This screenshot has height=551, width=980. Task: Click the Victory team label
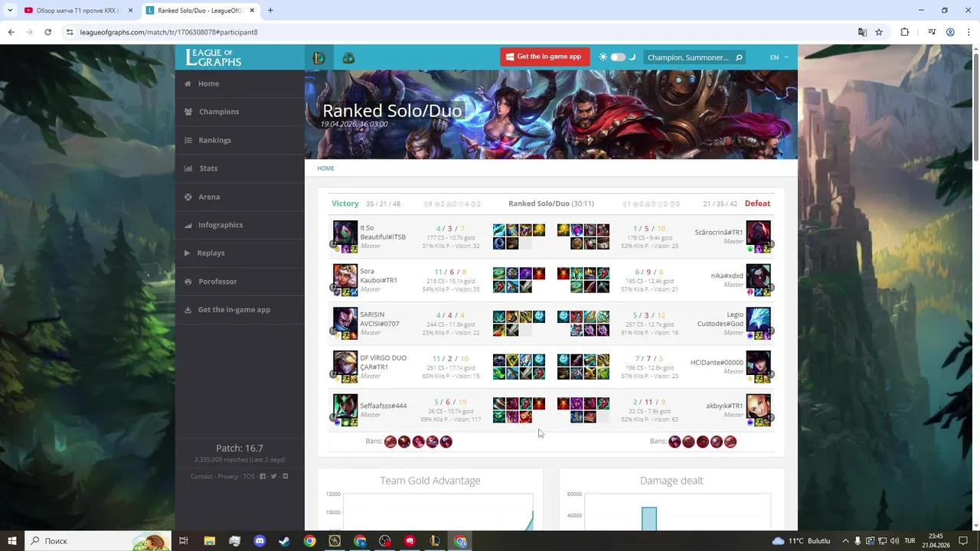point(345,204)
